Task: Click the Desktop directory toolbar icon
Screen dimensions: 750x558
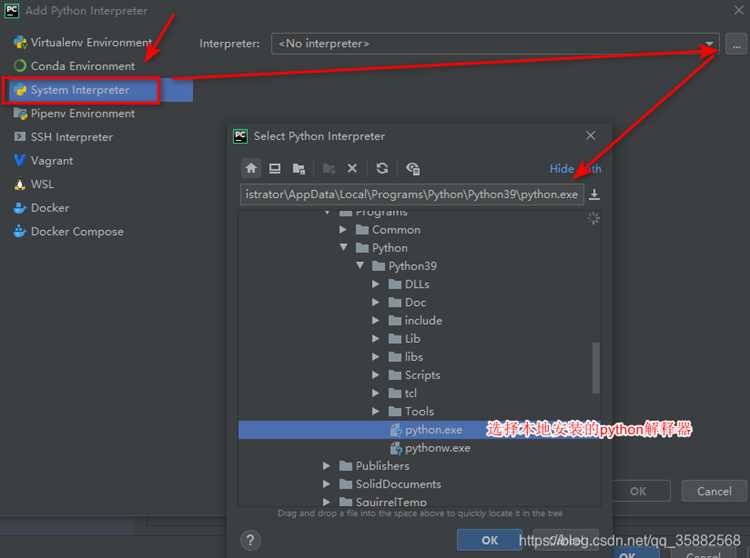Action: coord(275,168)
